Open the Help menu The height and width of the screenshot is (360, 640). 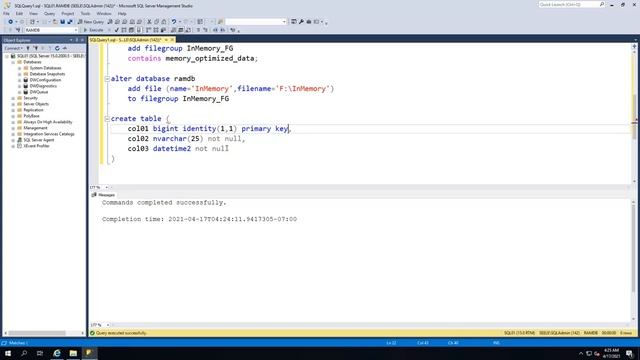(122, 13)
